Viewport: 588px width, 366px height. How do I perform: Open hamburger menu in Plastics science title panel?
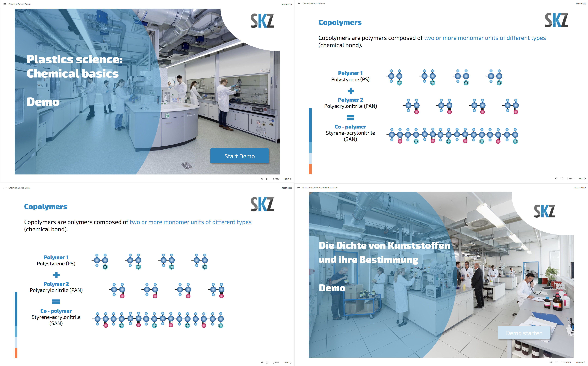tap(5, 4)
